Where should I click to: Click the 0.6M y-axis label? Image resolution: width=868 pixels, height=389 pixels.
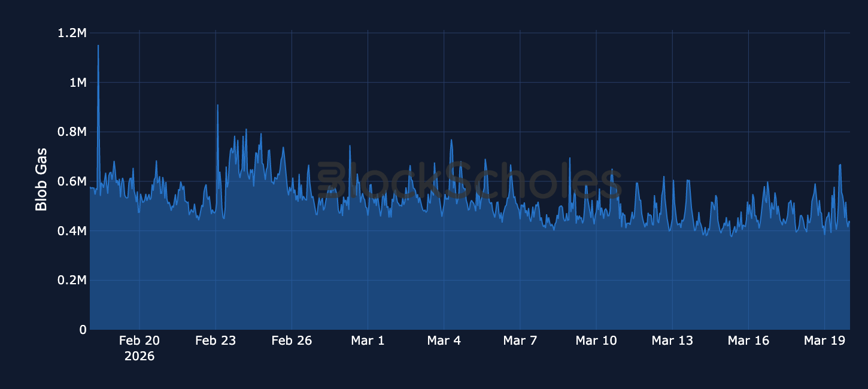point(72,181)
